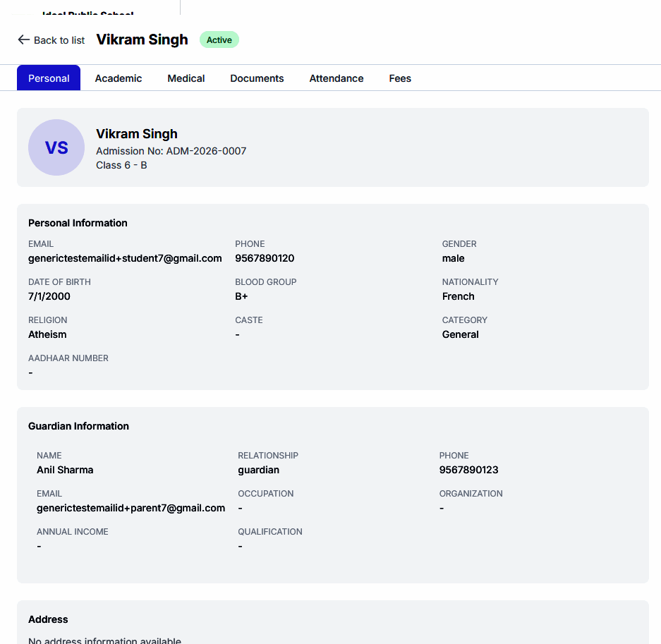The width and height of the screenshot is (661, 644).
Task: Switch to the Academic tab
Action: coord(119,78)
